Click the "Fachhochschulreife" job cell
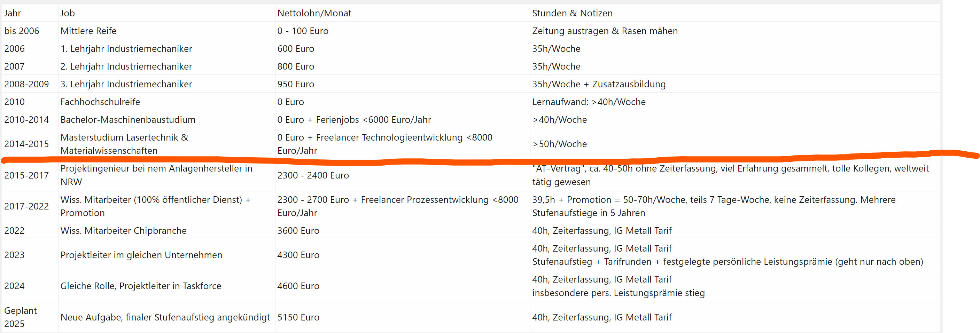The height and width of the screenshot is (333, 980). (100, 102)
